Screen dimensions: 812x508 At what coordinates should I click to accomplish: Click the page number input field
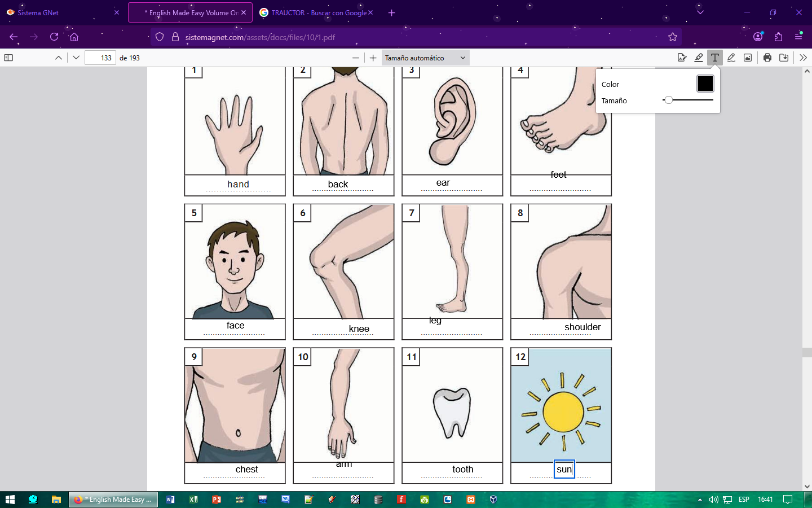tap(100, 58)
